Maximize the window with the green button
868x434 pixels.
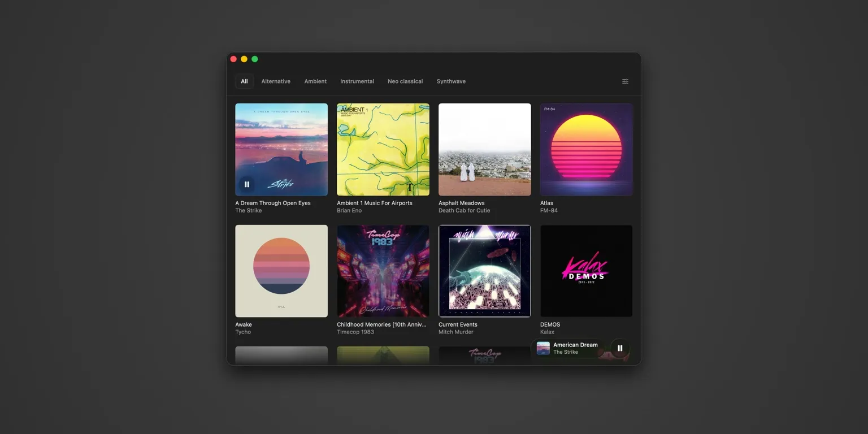(x=255, y=59)
